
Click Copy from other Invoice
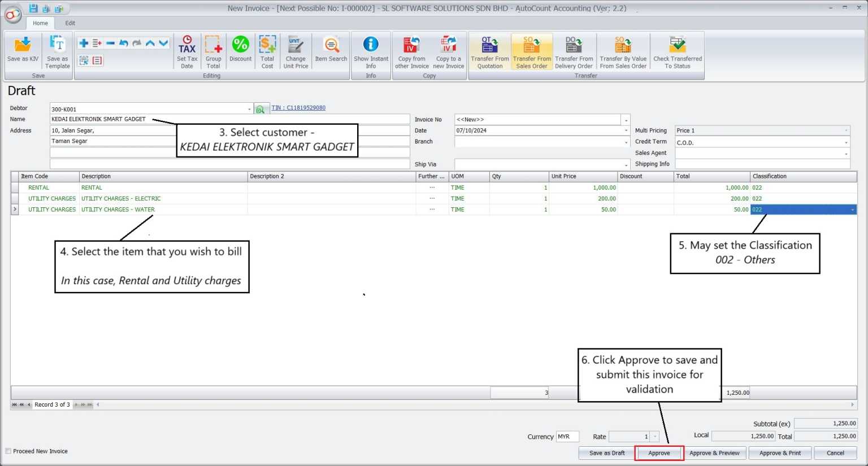click(412, 51)
